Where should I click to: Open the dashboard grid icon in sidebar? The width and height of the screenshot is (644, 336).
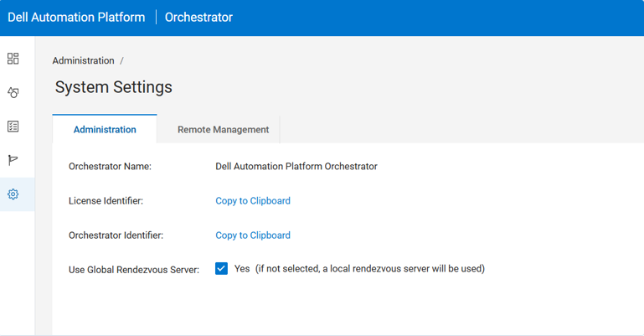tap(13, 59)
